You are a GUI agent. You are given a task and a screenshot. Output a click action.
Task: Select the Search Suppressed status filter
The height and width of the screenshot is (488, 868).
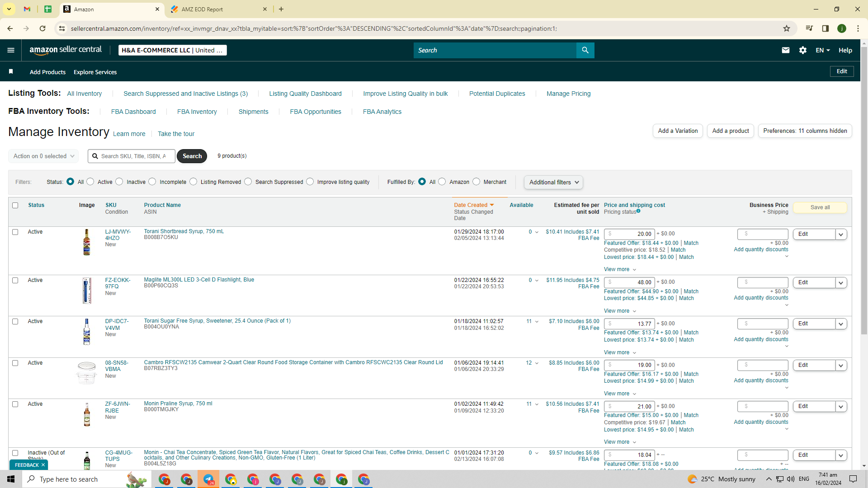[248, 182]
